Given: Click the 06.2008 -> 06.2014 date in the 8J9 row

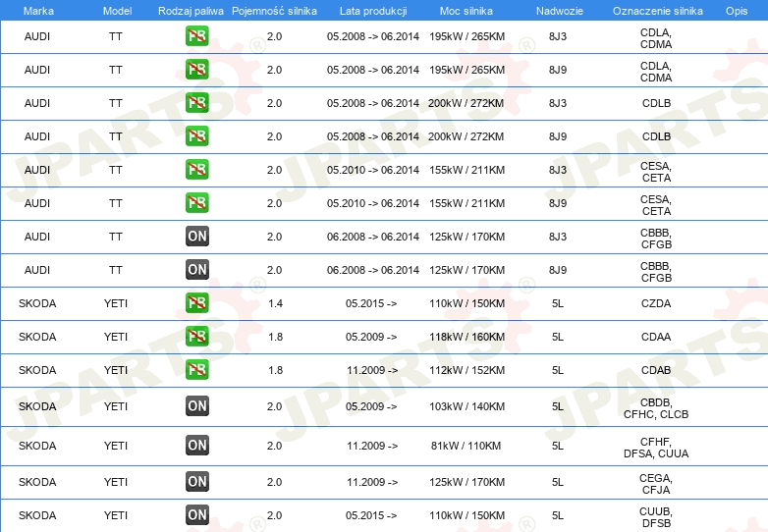Looking at the screenshot, I should pos(373,270).
